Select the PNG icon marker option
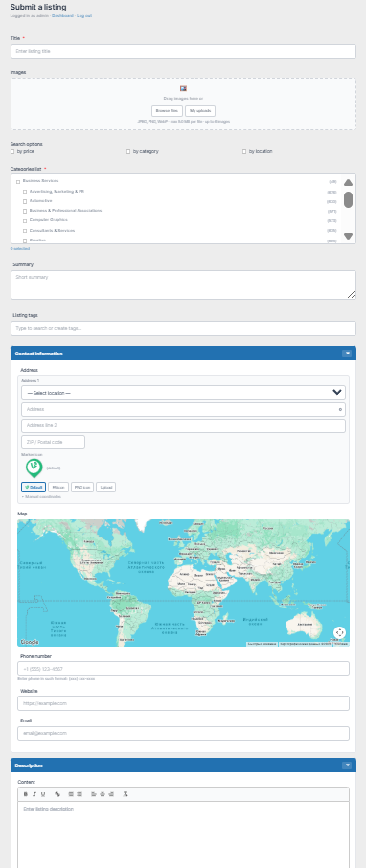Screen dimensions: 366x868 (82, 487)
